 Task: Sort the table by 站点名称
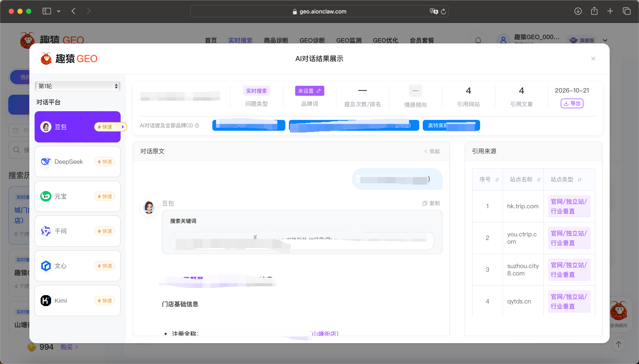[x=539, y=179]
